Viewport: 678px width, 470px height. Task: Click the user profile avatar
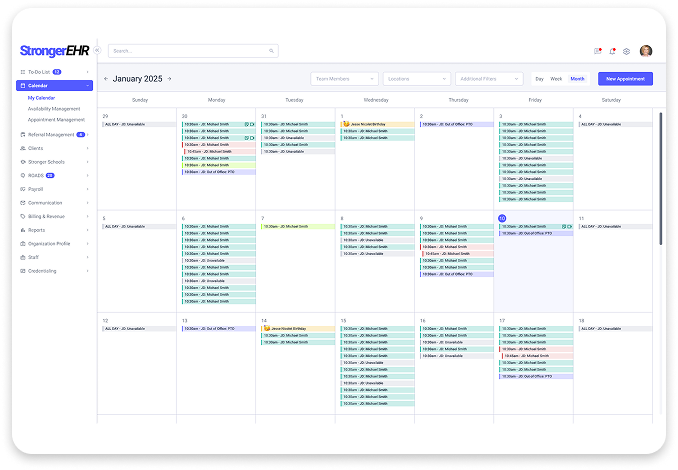[646, 51]
